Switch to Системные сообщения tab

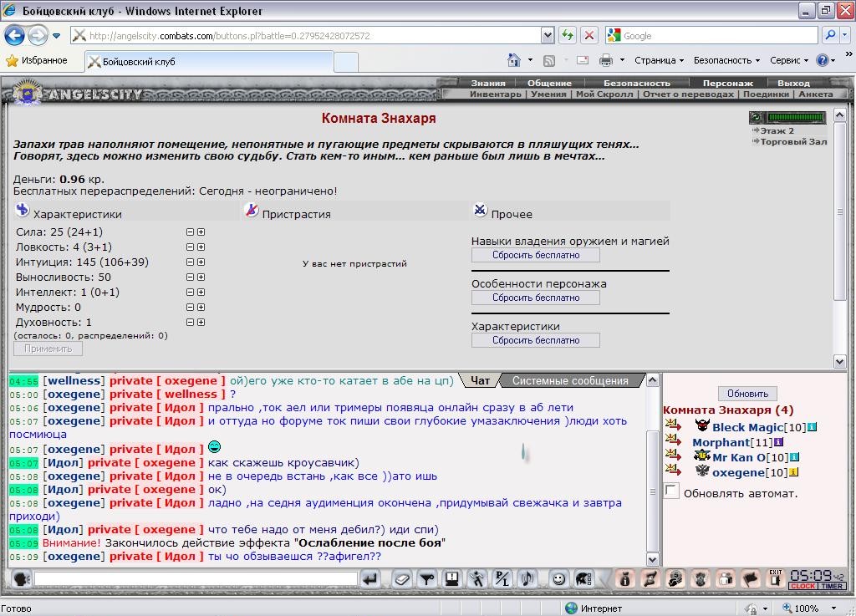coord(570,380)
